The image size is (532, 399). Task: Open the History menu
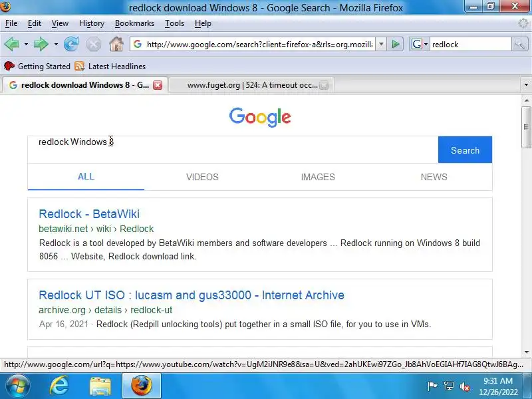(x=92, y=23)
